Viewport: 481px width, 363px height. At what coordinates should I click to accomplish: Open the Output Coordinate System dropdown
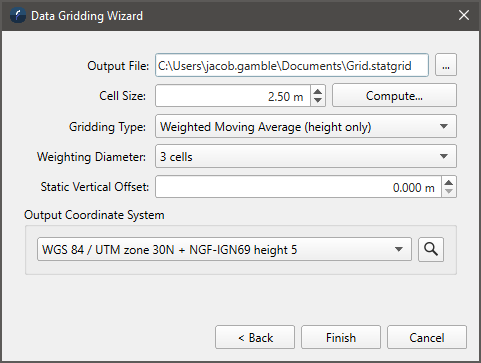pyautogui.click(x=224, y=249)
